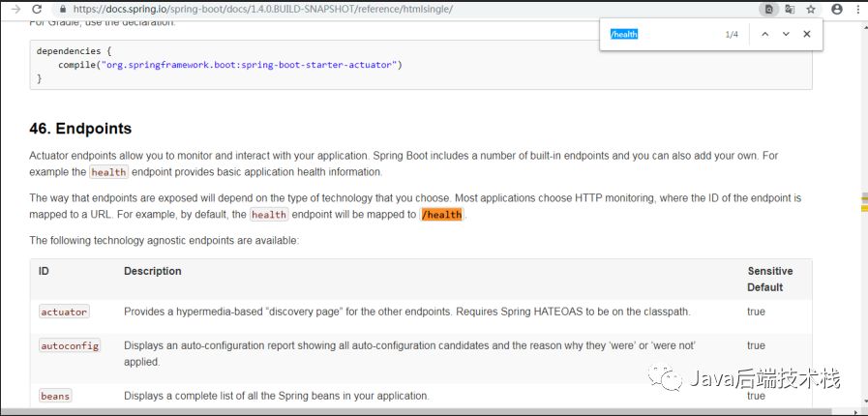Click the vertical scrollbar near the find markers
This screenshot has height=416, width=868.
[x=863, y=202]
